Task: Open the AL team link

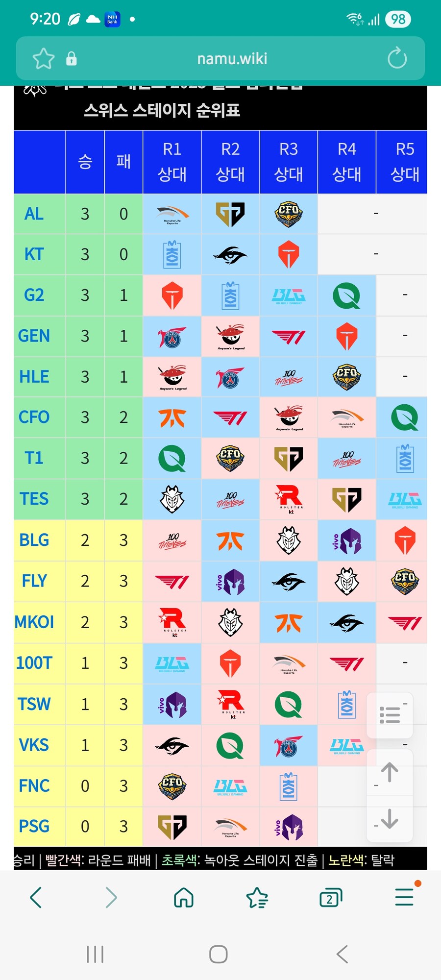Action: tap(34, 214)
